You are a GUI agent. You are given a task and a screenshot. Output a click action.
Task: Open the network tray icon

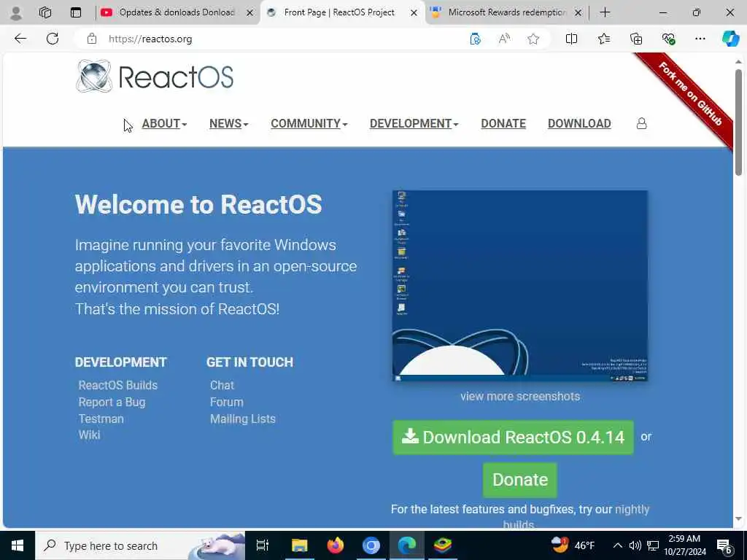point(653,545)
